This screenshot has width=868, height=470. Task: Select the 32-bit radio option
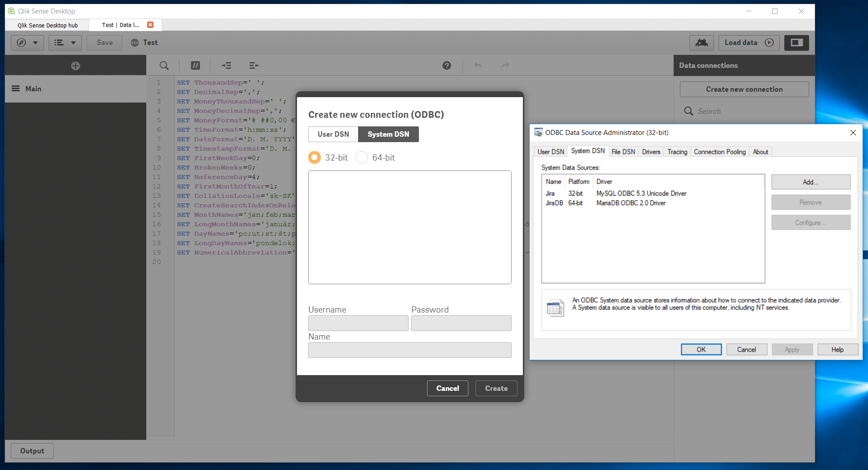(315, 157)
